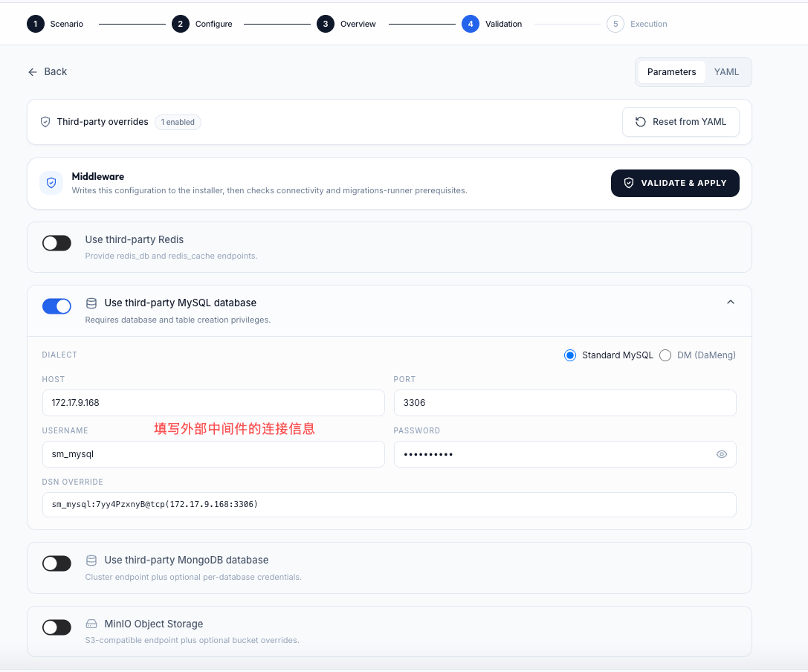Viewport: 808px width, 672px height.
Task: Click the Reset from YAML button
Action: (x=681, y=122)
